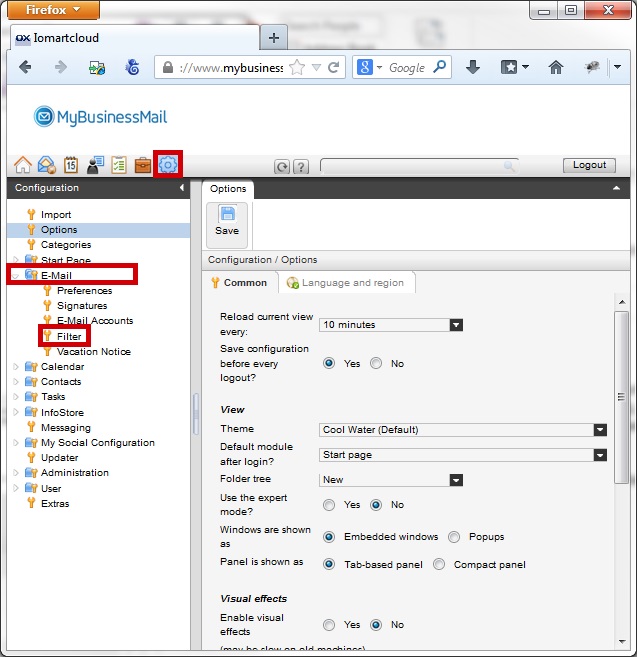637x657 pixels.
Task: Click the Logout button
Action: click(x=589, y=165)
